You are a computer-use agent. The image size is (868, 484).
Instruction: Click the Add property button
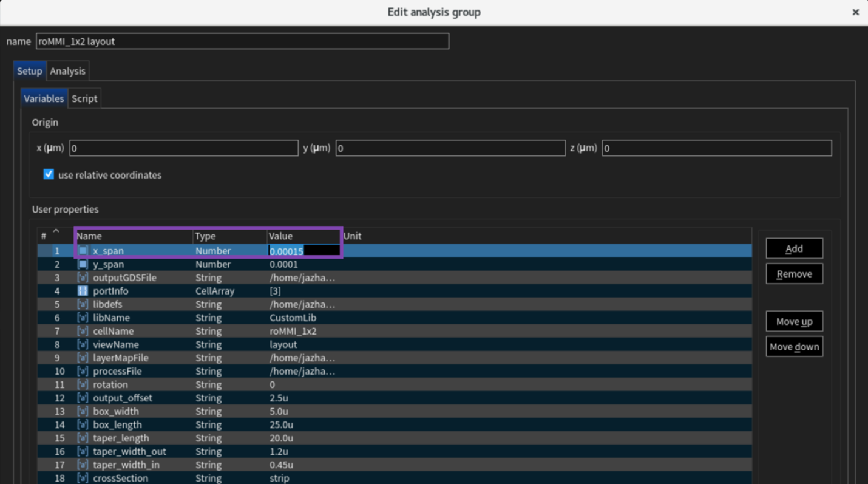coord(794,248)
